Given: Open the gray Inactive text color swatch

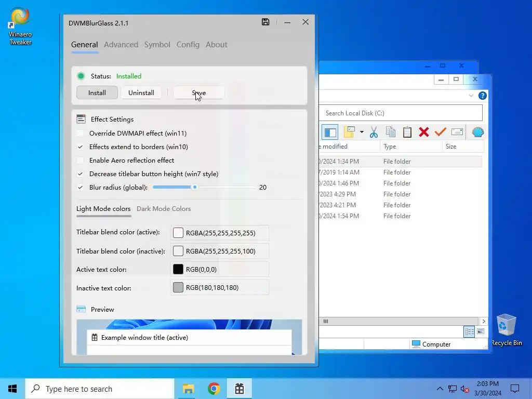Looking at the screenshot, I should point(178,288).
